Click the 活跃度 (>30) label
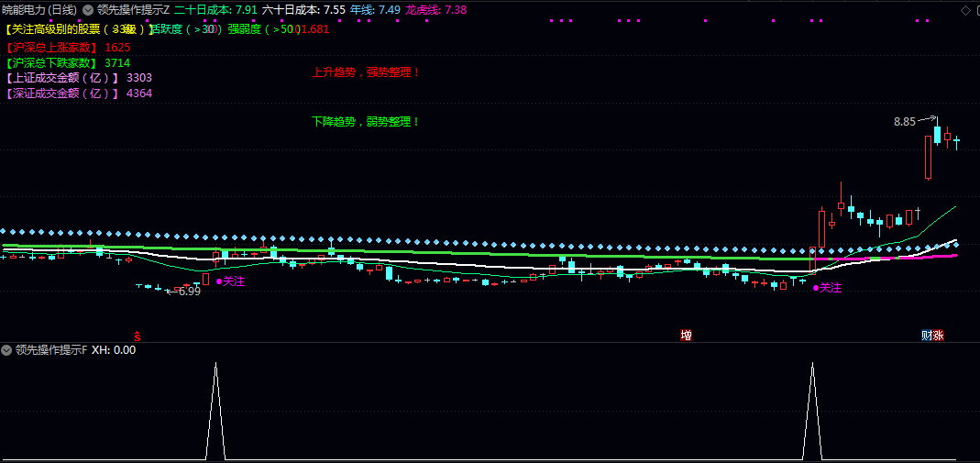Screen dimensions: 980x463 (185, 28)
